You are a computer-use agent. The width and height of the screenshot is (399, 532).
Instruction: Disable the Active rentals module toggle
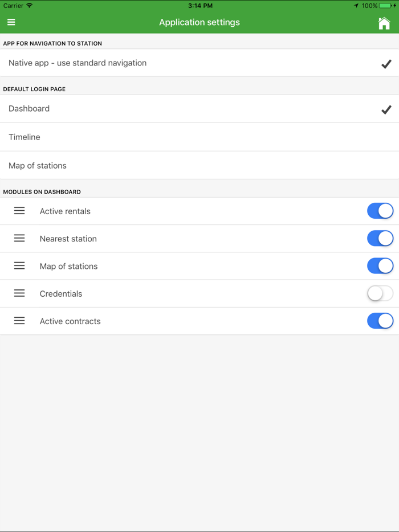pyautogui.click(x=380, y=211)
